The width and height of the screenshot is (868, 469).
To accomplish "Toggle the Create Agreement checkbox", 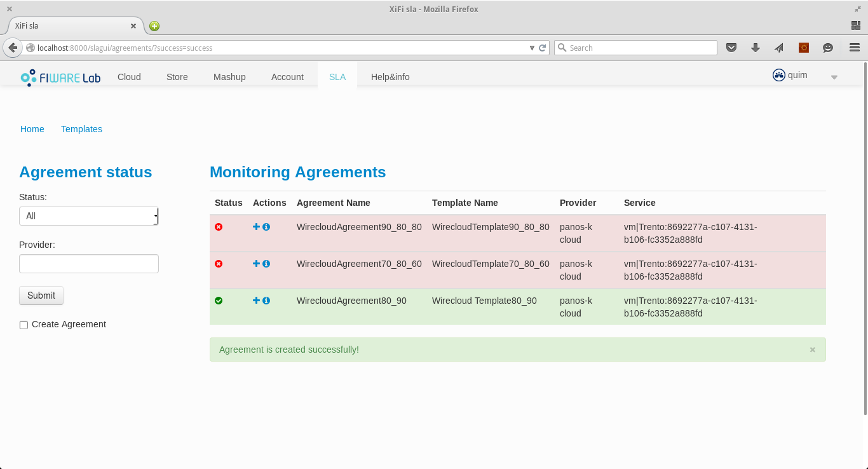I will 24,325.
